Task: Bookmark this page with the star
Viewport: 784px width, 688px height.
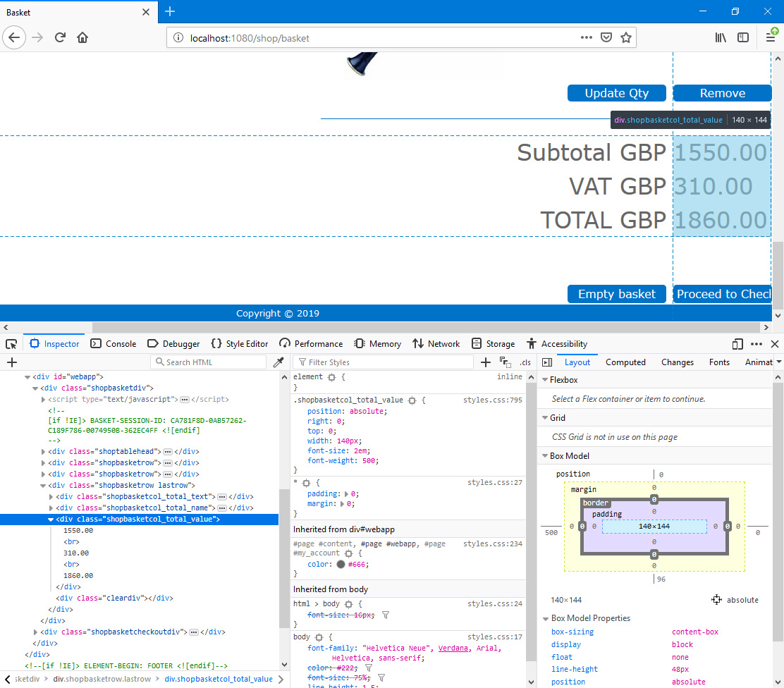Action: click(x=626, y=37)
